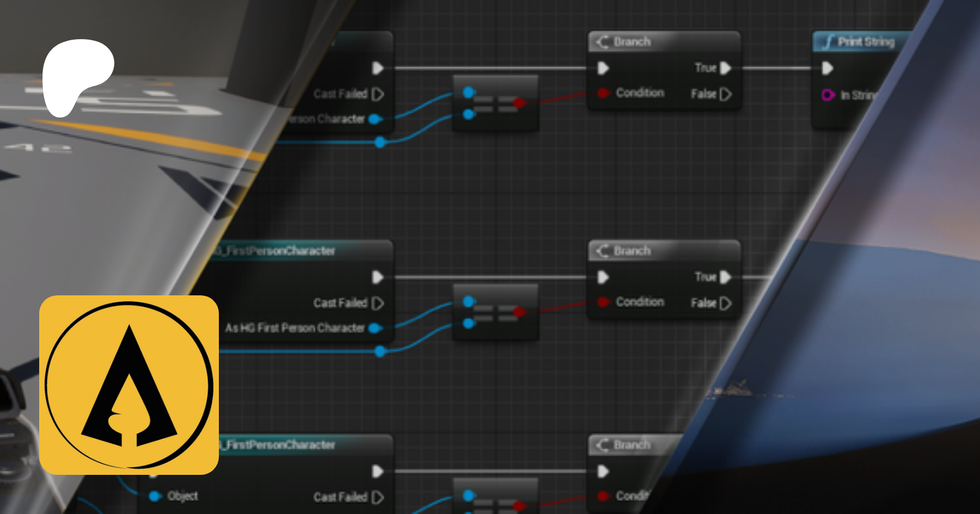Screen dimensions: 980x514
Task: Click the middle equals node's red output pin
Action: click(x=520, y=312)
